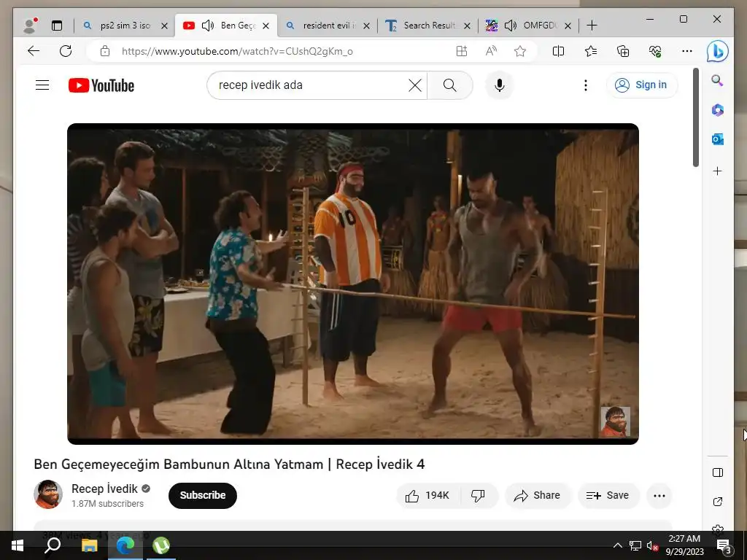
Task: Open Bing Copilot sidebar button
Action: pyautogui.click(x=718, y=51)
